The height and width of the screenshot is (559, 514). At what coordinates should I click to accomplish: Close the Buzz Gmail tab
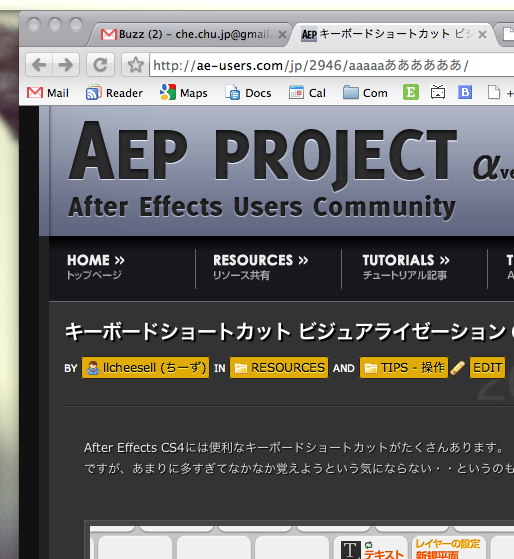click(x=282, y=35)
